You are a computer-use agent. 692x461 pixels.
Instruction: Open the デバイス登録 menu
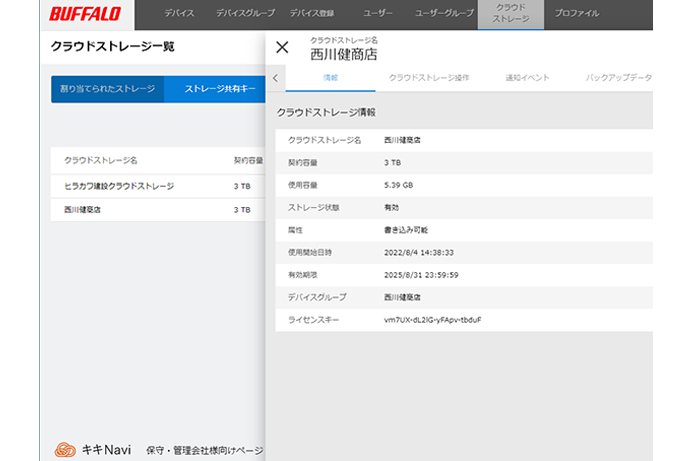click(312, 13)
